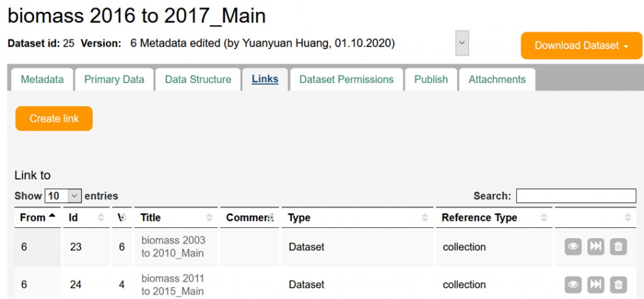Open the Download Dataset dropdown button
644x299 pixels.
tap(581, 46)
